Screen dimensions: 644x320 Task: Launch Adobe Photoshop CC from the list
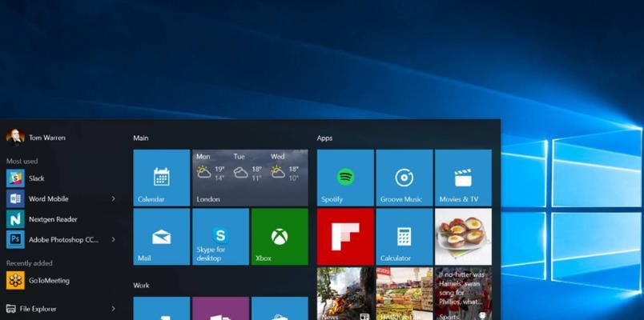coord(62,239)
